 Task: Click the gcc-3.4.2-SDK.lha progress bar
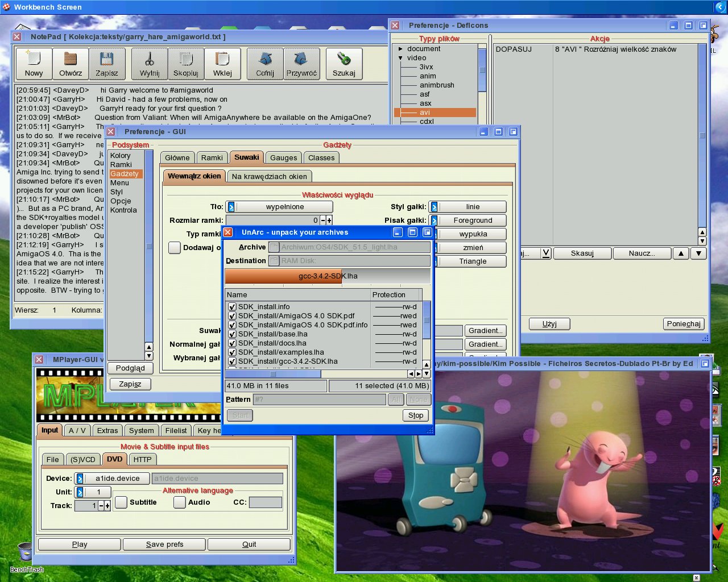click(x=328, y=276)
